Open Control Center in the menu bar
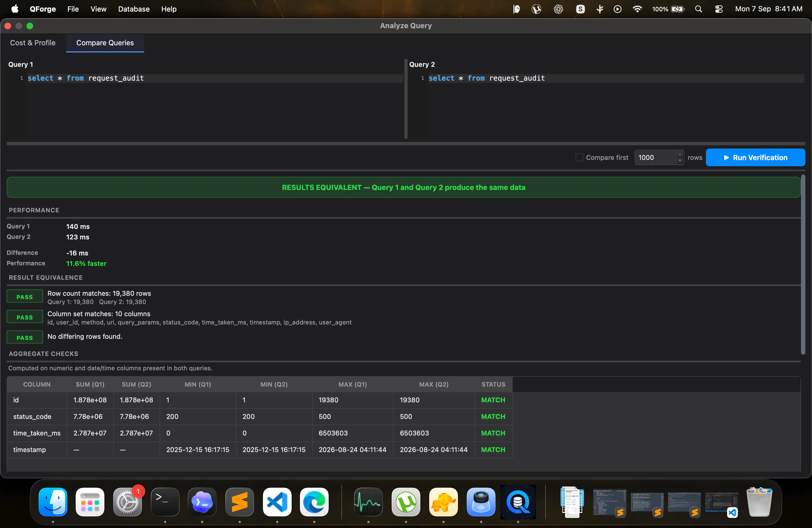The width and height of the screenshot is (812, 528). (719, 9)
